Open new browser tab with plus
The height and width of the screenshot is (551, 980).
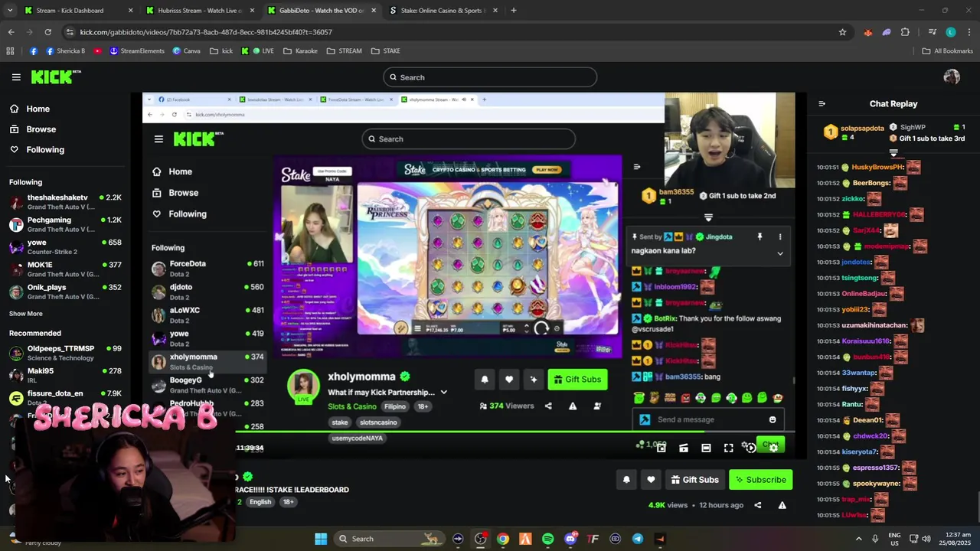tap(513, 11)
